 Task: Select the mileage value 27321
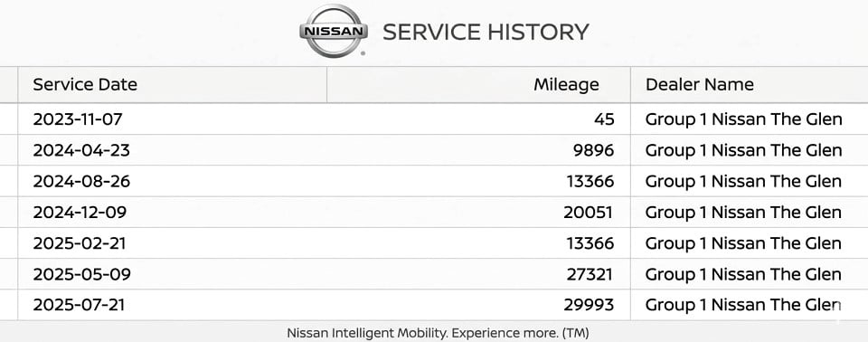pyautogui.click(x=590, y=274)
